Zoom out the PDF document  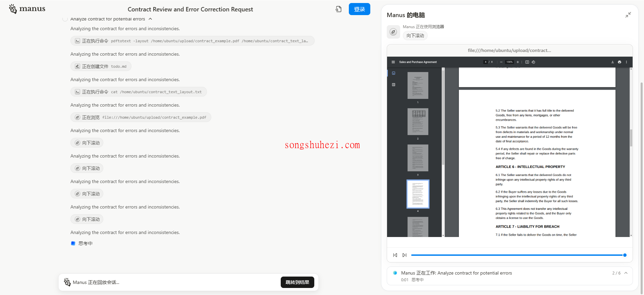501,62
